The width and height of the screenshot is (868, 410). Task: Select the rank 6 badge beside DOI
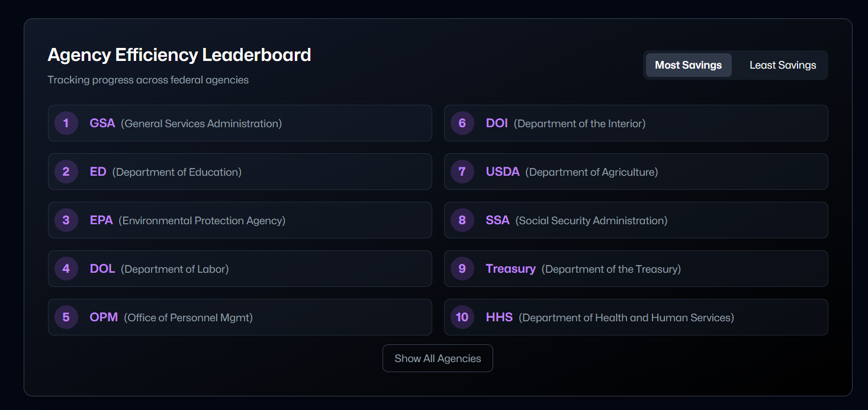tap(462, 123)
